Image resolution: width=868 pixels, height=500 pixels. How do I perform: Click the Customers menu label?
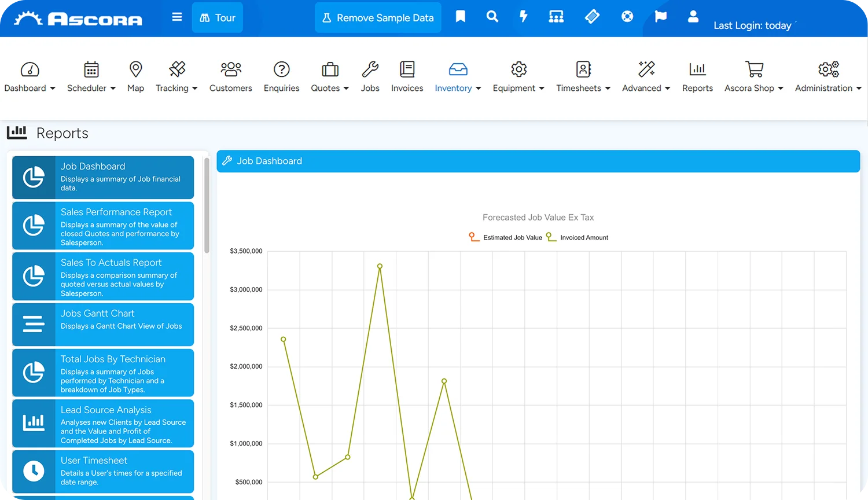(231, 88)
